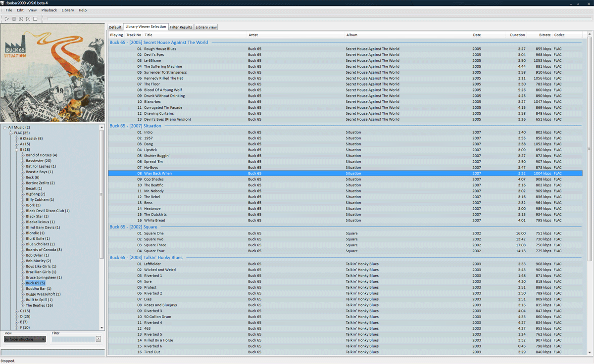Screen dimensions: 594x364
Task: Sort by the Artist column header
Action: [296, 35]
